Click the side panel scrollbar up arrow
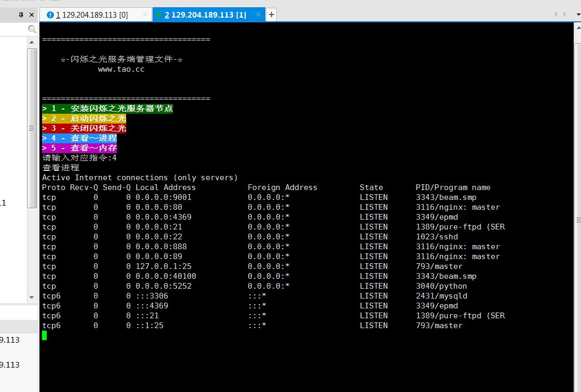This screenshot has height=392, width=581. point(32,43)
